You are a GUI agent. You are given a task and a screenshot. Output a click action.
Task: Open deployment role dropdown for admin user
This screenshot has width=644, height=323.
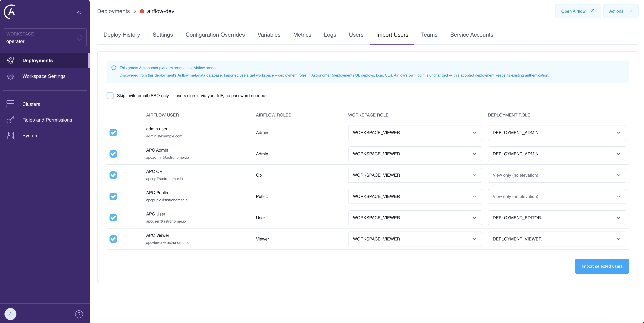click(557, 133)
